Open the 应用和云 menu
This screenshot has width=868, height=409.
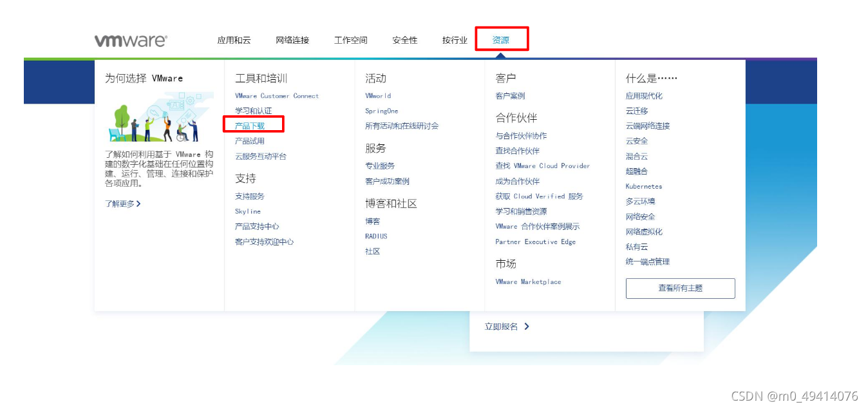(x=234, y=40)
